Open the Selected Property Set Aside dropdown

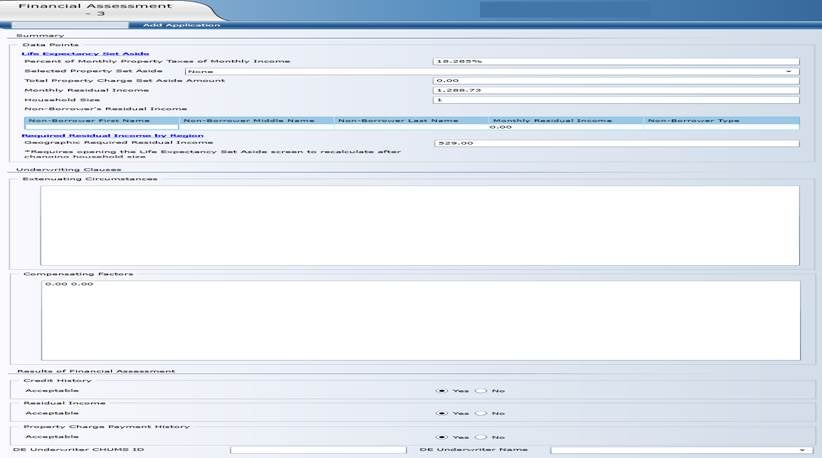492,71
